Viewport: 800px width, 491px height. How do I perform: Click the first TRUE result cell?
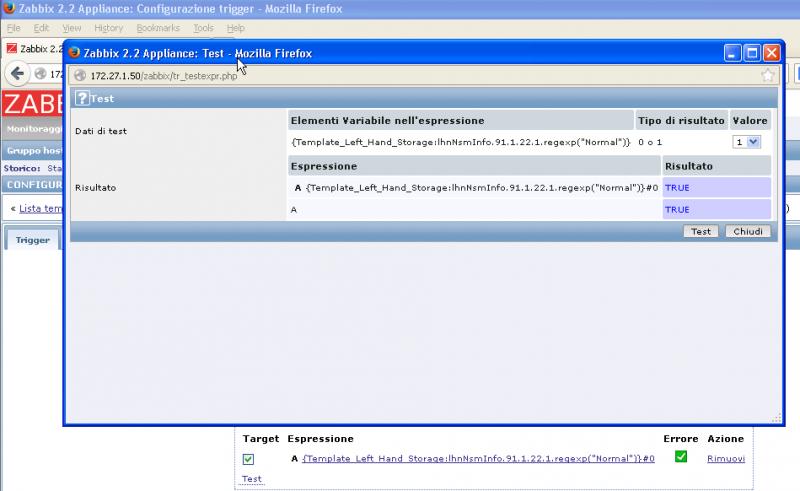(716, 187)
